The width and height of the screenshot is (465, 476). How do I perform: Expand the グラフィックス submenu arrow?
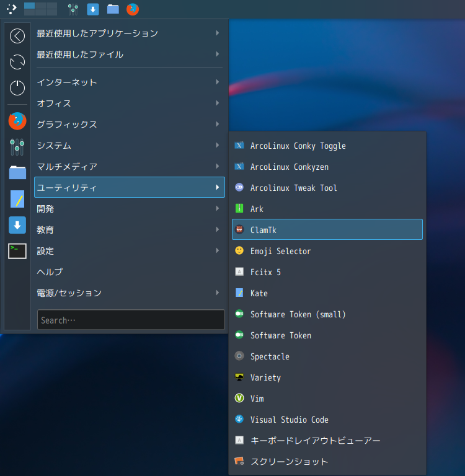(x=218, y=124)
